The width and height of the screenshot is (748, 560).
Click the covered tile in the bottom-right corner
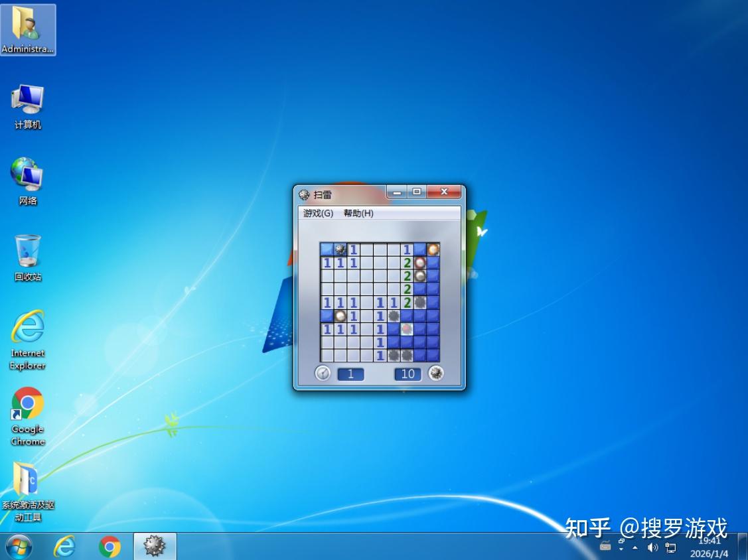coord(433,355)
